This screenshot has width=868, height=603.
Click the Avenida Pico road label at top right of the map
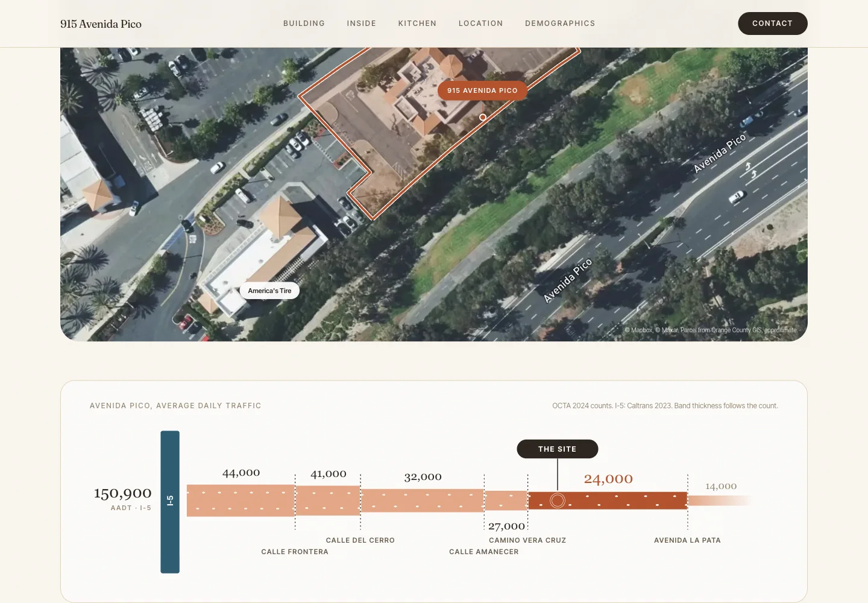(x=720, y=153)
